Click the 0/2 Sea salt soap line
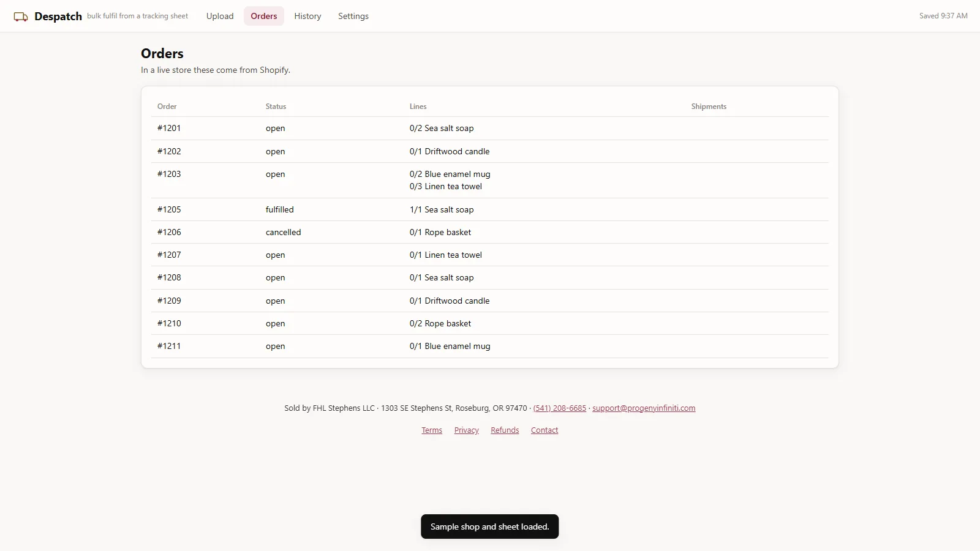The height and width of the screenshot is (551, 980). 442,128
